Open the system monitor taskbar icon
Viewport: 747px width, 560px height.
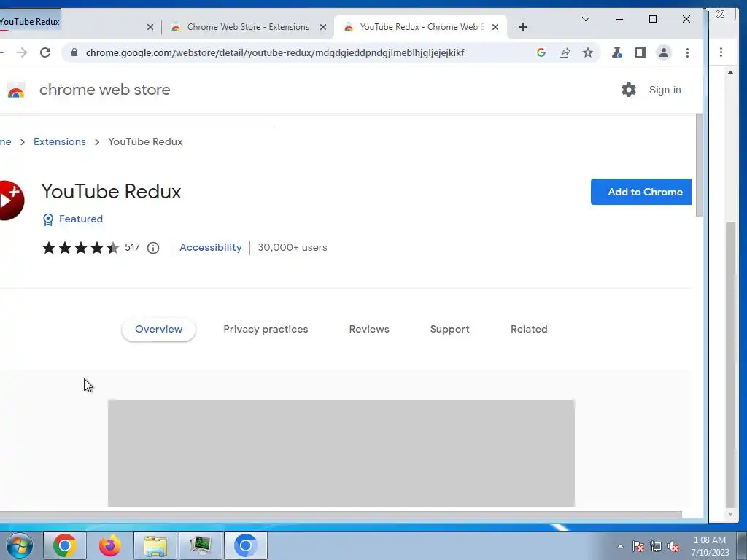(200, 545)
